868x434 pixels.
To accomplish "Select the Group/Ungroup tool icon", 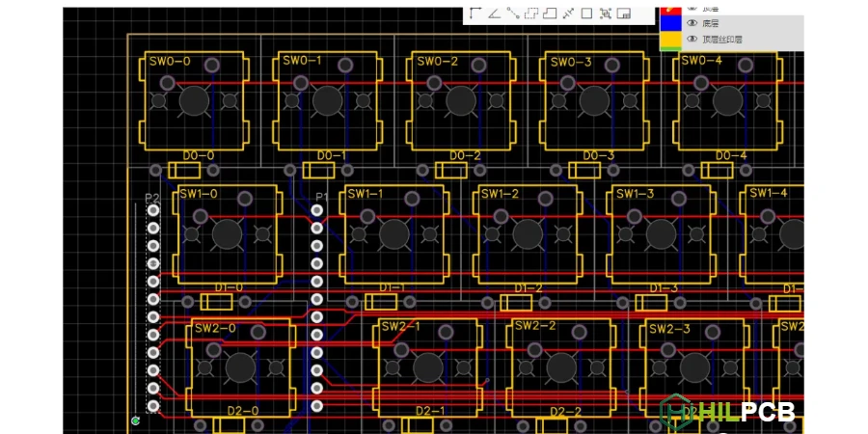I will (606, 14).
